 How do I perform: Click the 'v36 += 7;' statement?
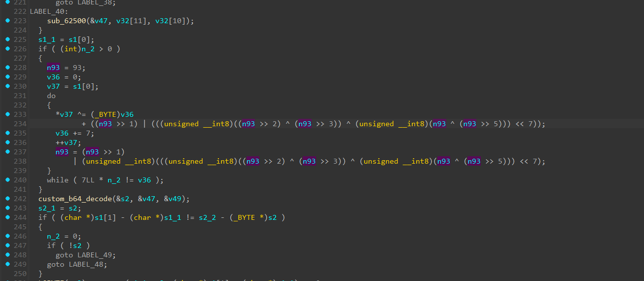pyautogui.click(x=74, y=133)
